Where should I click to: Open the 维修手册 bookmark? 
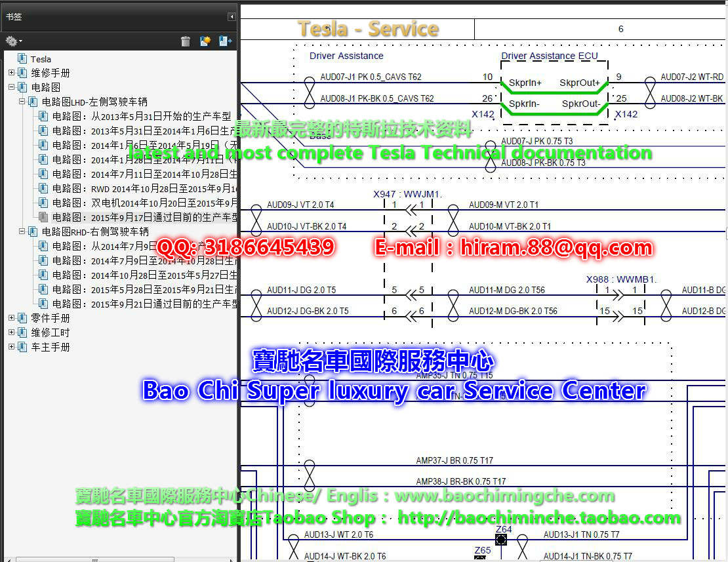click(x=50, y=73)
